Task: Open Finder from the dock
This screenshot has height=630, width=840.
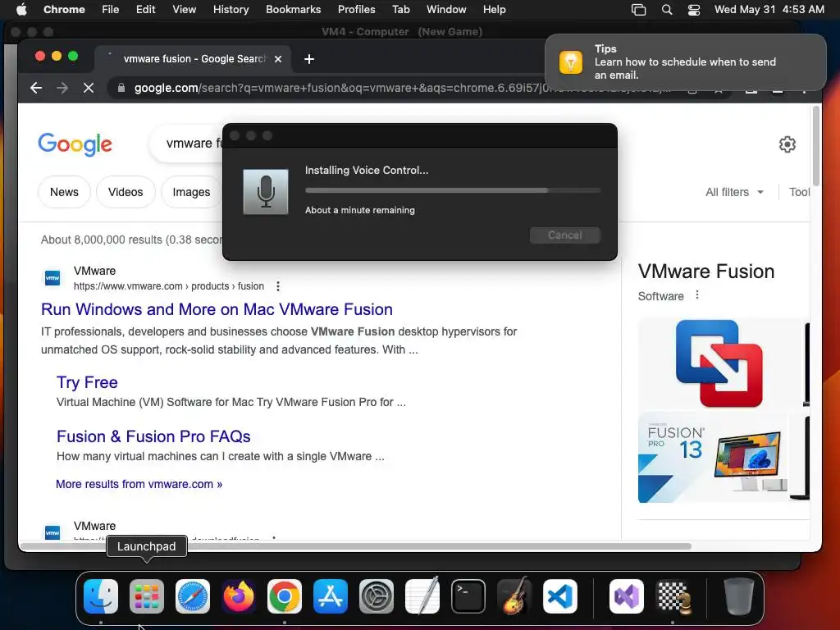Action: [101, 596]
